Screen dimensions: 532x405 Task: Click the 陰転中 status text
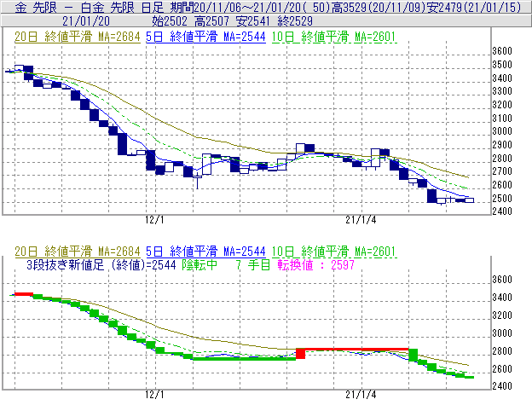pos(199,264)
